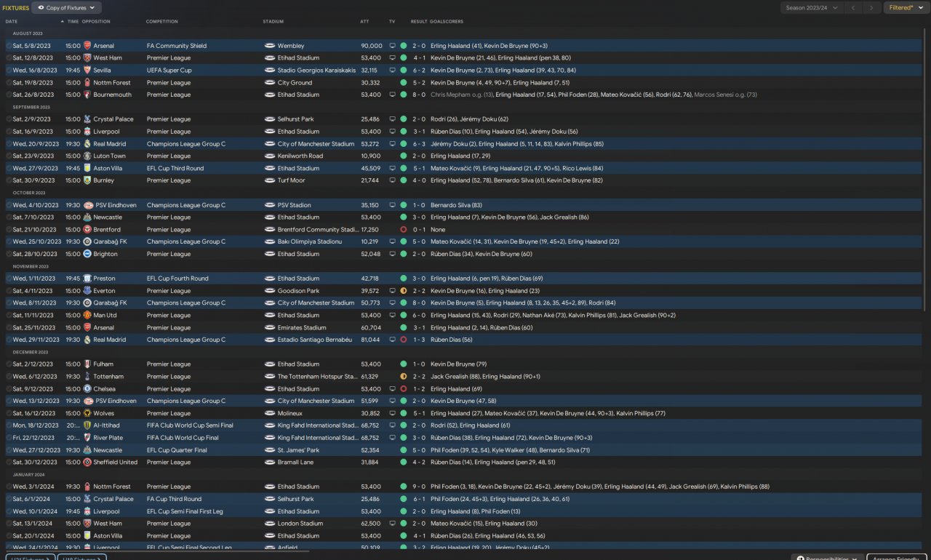Click the stadium icon beside Kenilworth Road
The height and width of the screenshot is (560, 931).
(x=269, y=156)
